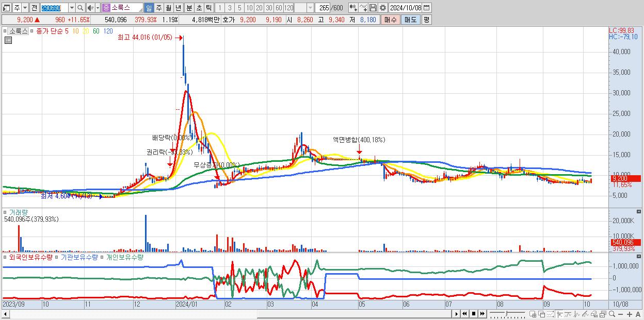Click the play forward chart button
Viewport: 644px width, 320px height.
coord(457,314)
